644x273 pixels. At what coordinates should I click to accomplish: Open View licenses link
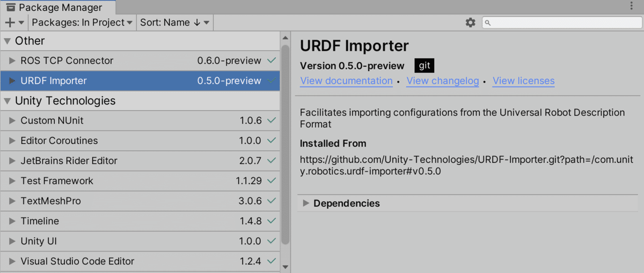coord(523,81)
